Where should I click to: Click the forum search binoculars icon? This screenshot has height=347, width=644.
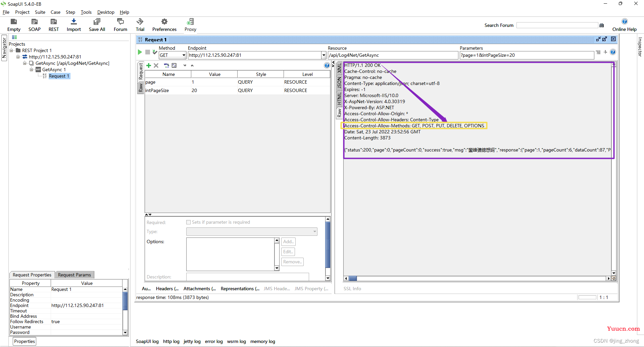click(x=601, y=25)
